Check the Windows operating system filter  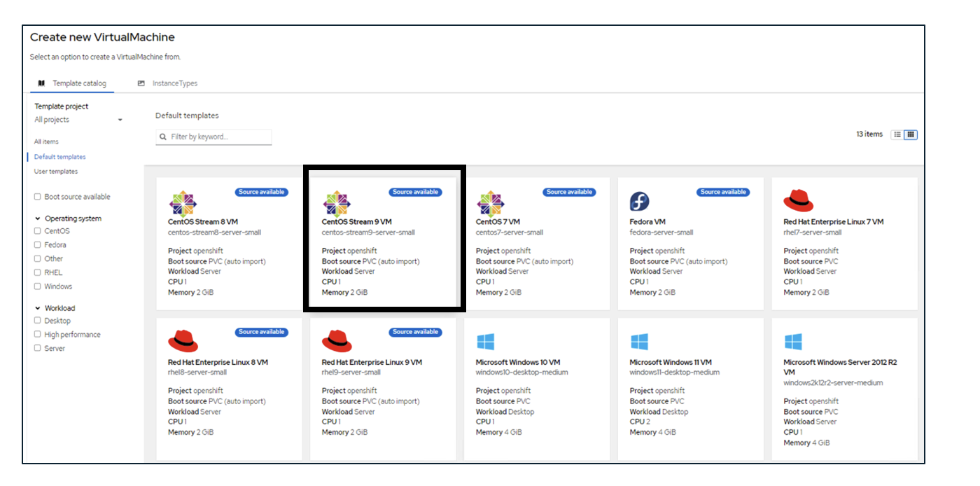click(38, 286)
